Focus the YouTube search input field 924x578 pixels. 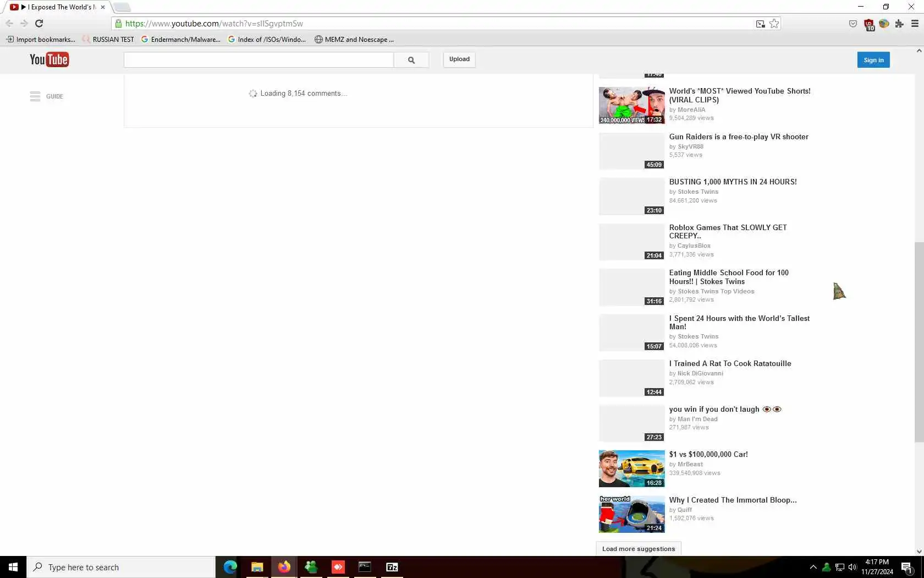coord(258,60)
